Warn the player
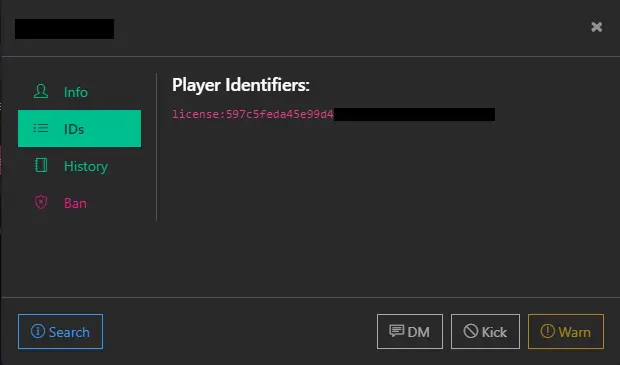This screenshot has width=620, height=365. [x=566, y=331]
